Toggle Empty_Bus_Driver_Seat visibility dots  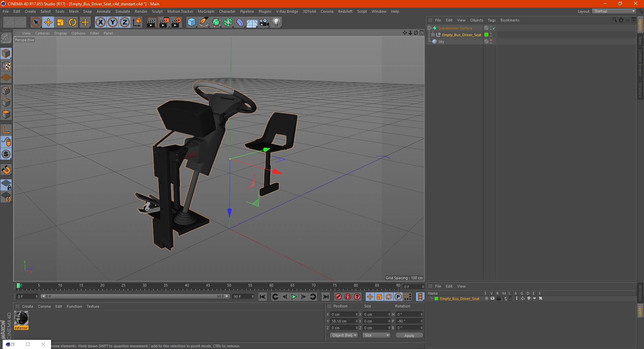[x=491, y=35]
